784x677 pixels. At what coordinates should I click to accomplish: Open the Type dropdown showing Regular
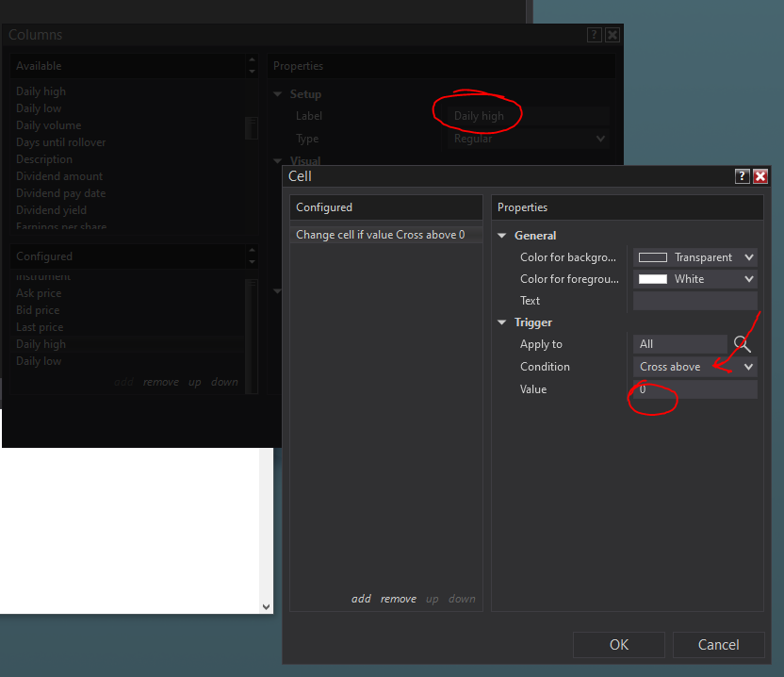click(526, 139)
